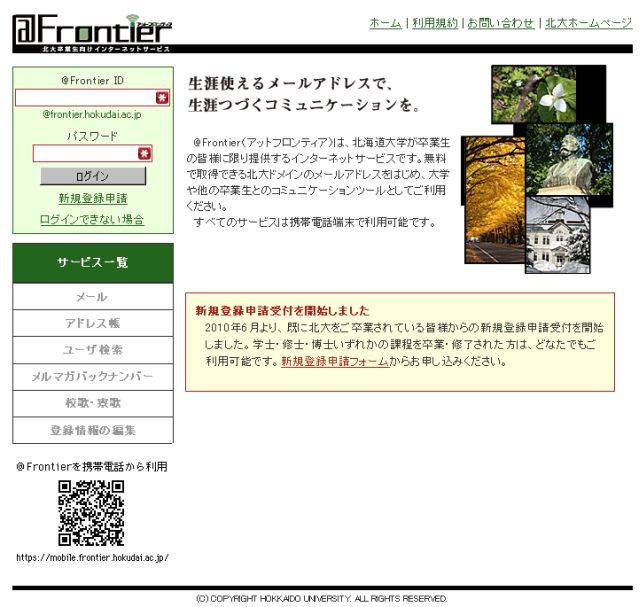640x607 pixels.
Task: Open 利用規約 in top navigation
Action: (x=435, y=23)
